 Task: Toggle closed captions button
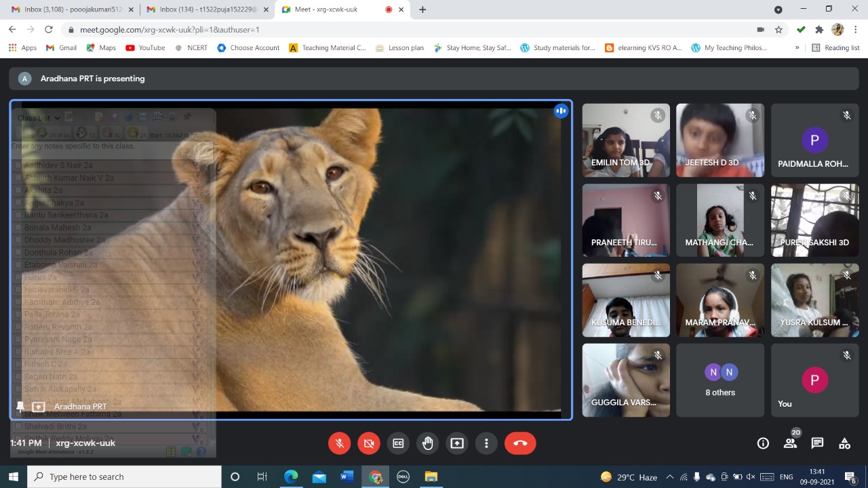coord(398,443)
